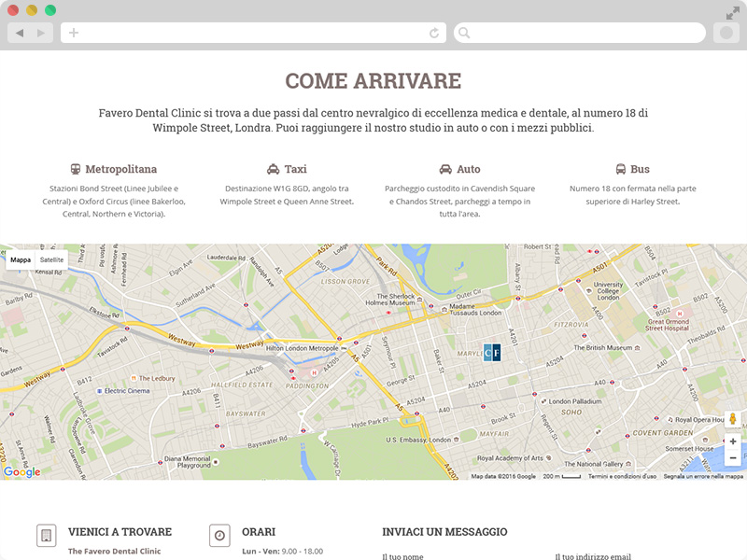This screenshot has width=747, height=560.
Task: Click the Auto car icon
Action: 445,169
